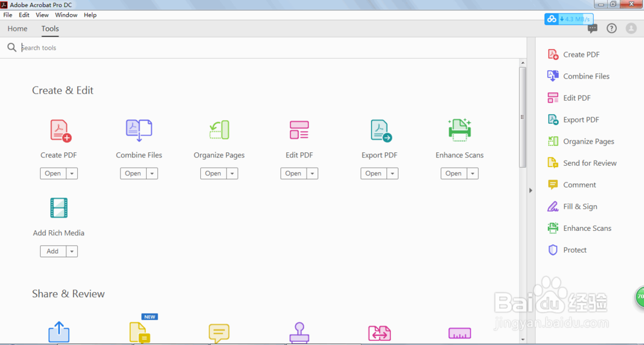Image resolution: width=644 pixels, height=345 pixels.
Task: Expand the Organize Pages Open dropdown arrow
Action: 232,173
